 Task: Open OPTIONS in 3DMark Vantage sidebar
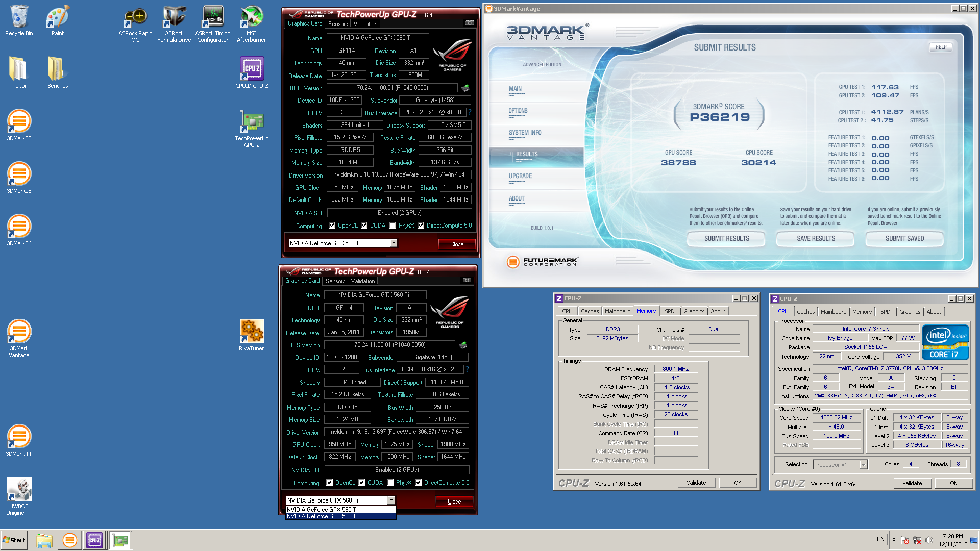pyautogui.click(x=518, y=111)
